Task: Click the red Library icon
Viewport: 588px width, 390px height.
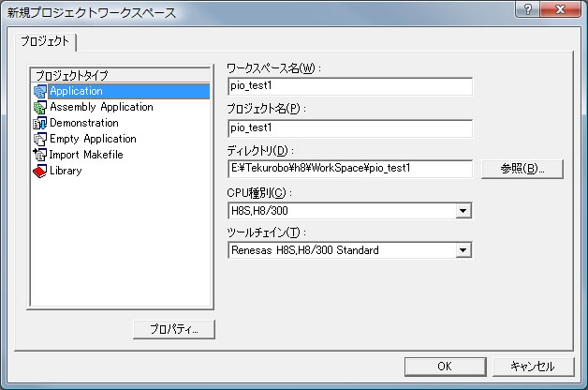Action: (40, 172)
